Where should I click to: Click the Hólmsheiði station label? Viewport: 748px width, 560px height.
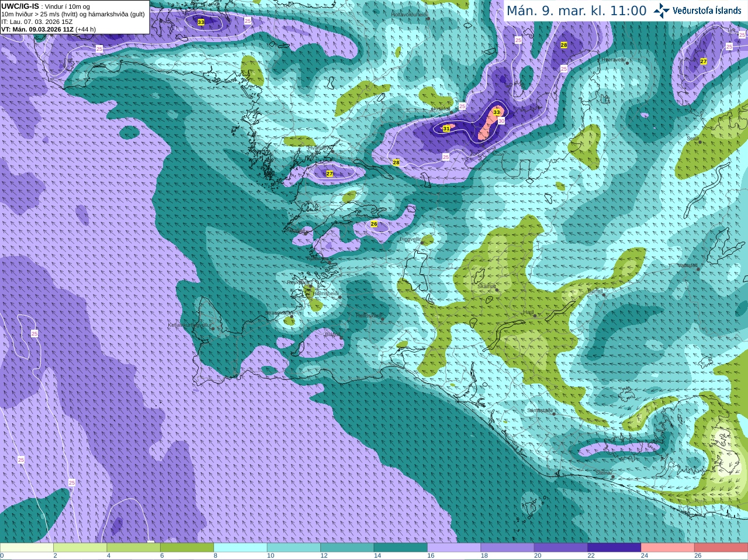pos(326,293)
